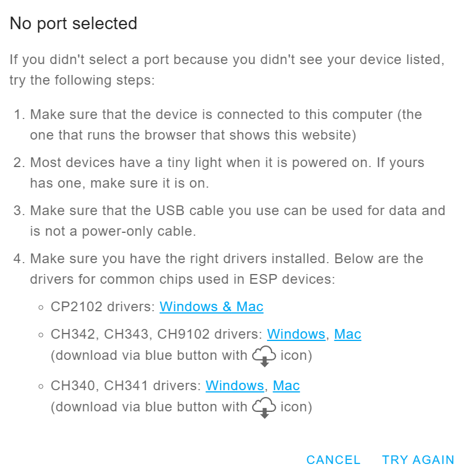The image size is (463, 476).
Task: Click the "CH340, CH341 drivers:" label
Action: coord(126,386)
